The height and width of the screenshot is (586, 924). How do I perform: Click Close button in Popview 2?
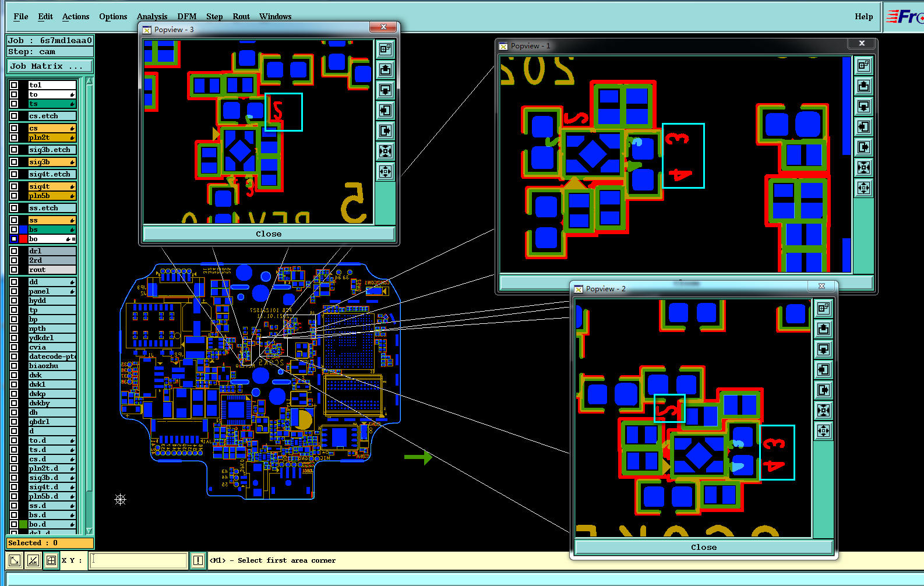[704, 548]
